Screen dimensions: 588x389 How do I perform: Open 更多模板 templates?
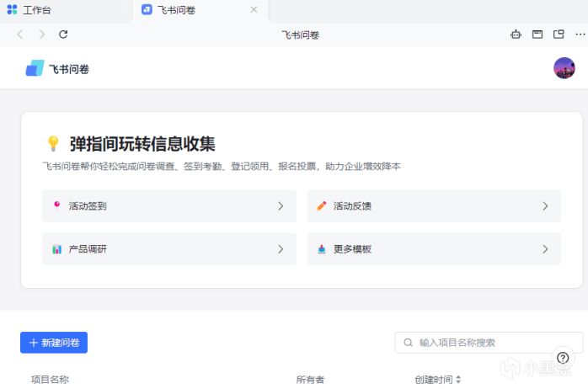pos(434,249)
